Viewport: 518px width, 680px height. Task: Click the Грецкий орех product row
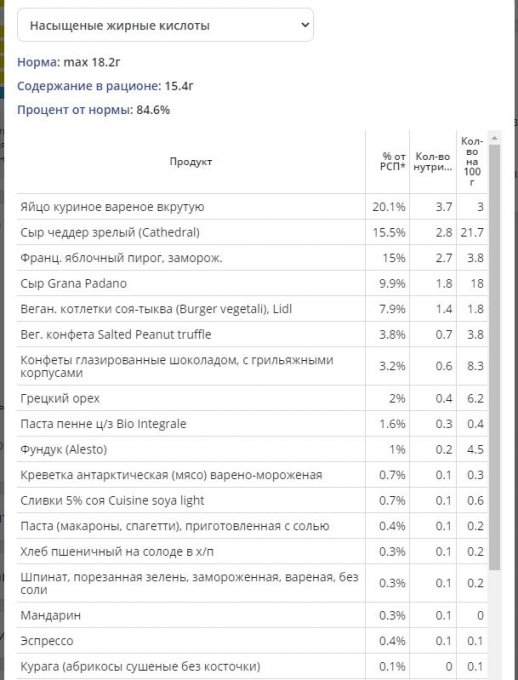(x=252, y=399)
